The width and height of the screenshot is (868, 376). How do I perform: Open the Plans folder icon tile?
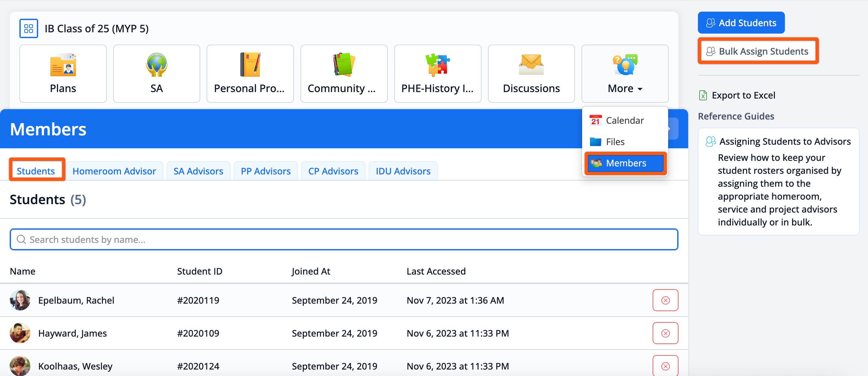pyautogui.click(x=63, y=73)
